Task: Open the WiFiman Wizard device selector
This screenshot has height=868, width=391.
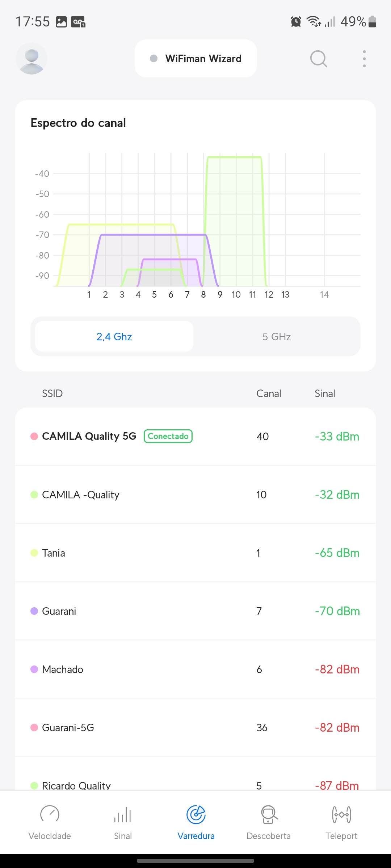Action: coord(195,59)
